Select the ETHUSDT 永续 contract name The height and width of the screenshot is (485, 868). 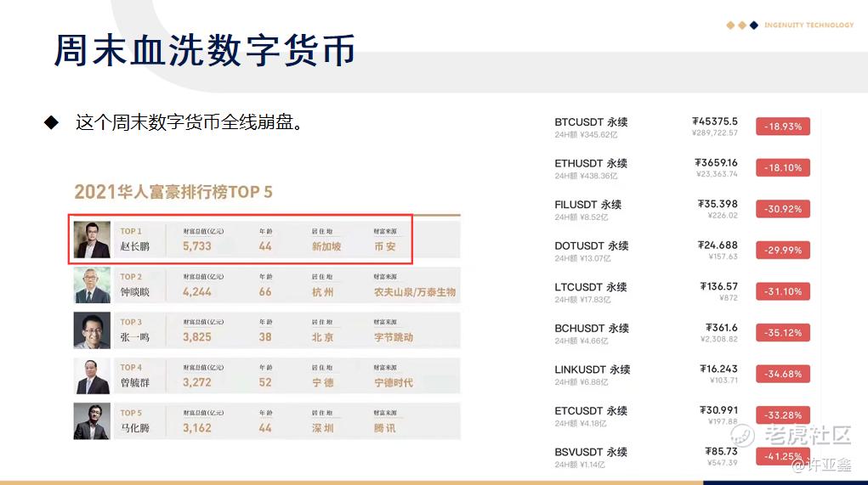[x=591, y=164]
